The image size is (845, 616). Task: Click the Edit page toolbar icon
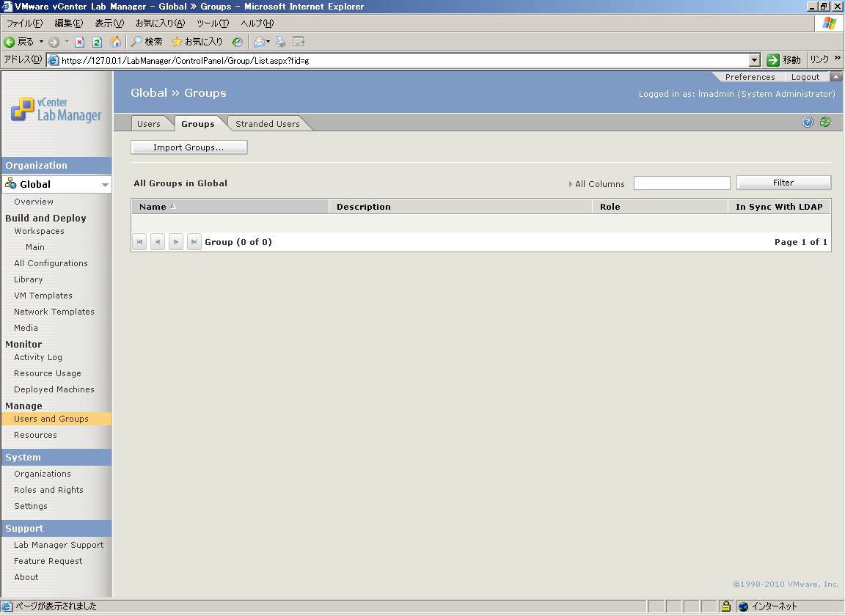[299, 42]
